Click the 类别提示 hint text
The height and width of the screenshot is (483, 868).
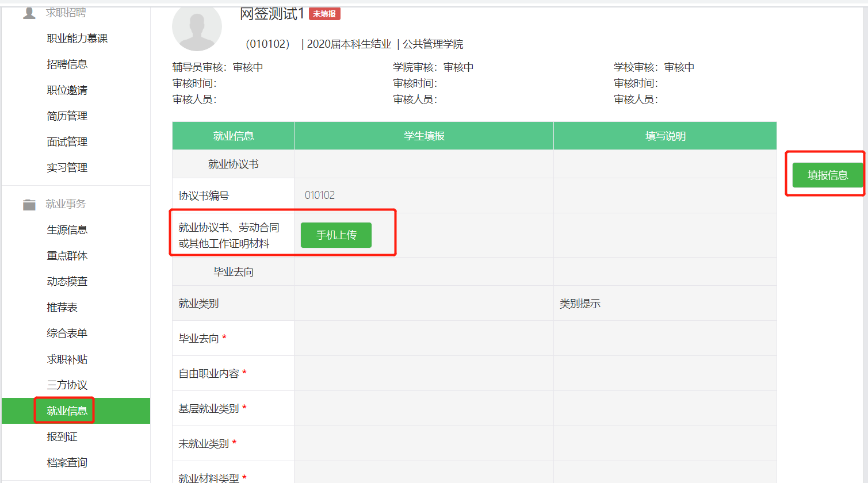(x=580, y=304)
